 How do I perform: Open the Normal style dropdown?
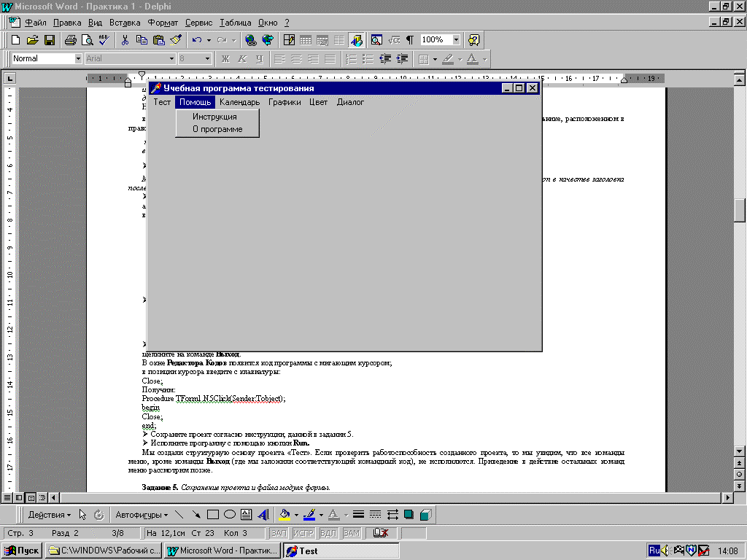click(78, 58)
